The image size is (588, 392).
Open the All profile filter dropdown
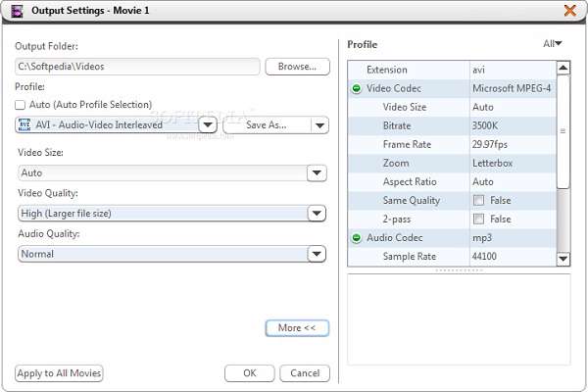[553, 44]
